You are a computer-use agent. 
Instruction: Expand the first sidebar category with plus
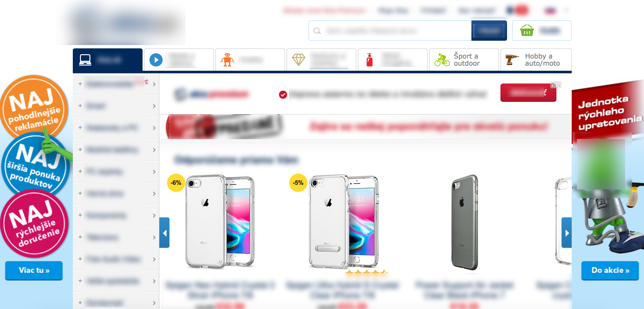(80, 84)
